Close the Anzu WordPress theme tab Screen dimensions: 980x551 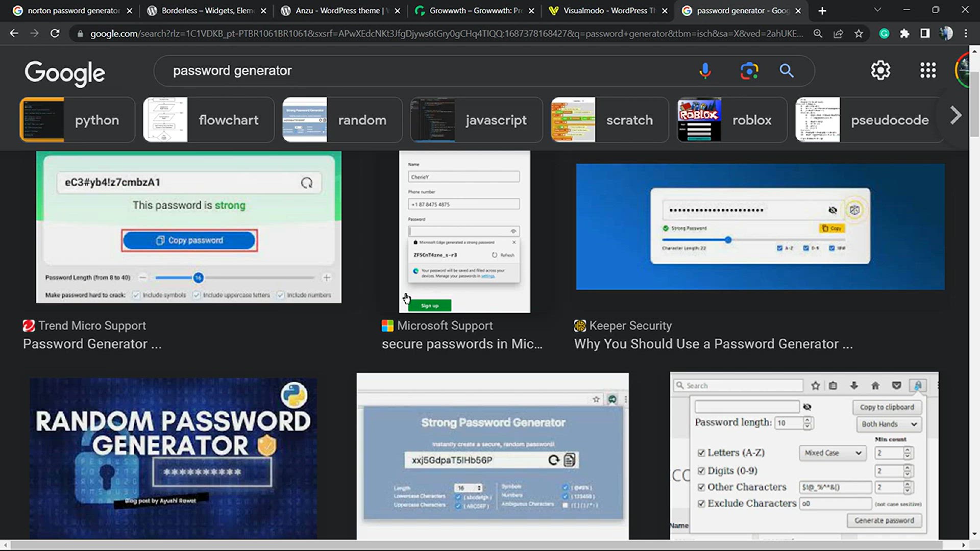point(398,11)
